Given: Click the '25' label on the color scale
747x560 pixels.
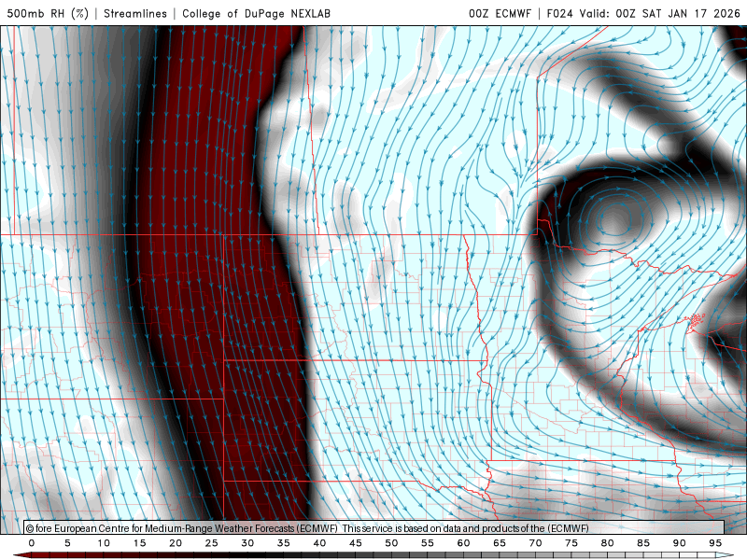Looking at the screenshot, I should [212, 543].
